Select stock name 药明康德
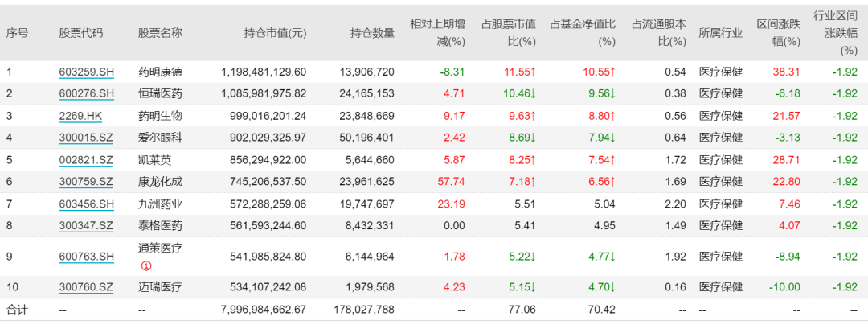Viewport: 868px width, 329px height. pos(160,72)
